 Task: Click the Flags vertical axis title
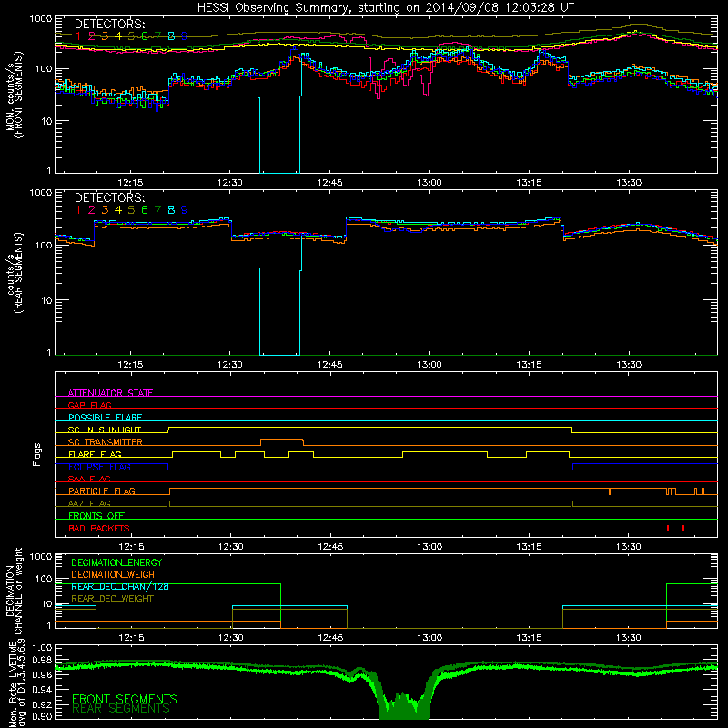pos(37,454)
